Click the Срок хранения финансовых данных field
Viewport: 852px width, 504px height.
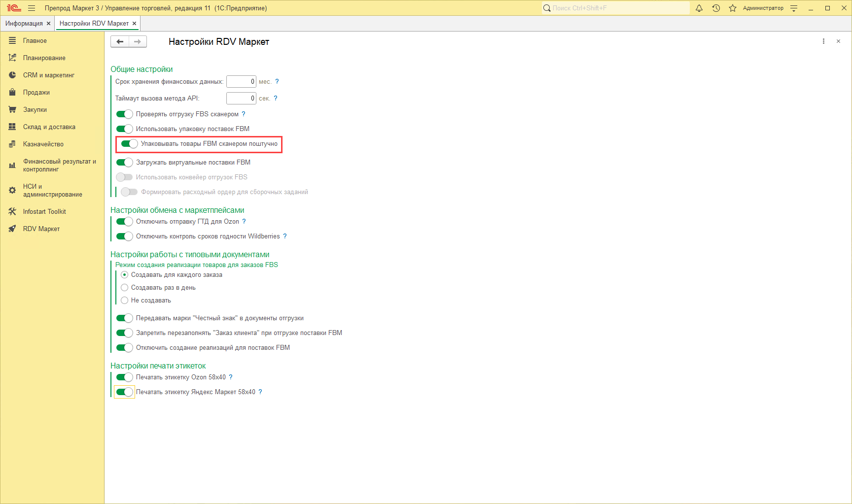coord(241,81)
